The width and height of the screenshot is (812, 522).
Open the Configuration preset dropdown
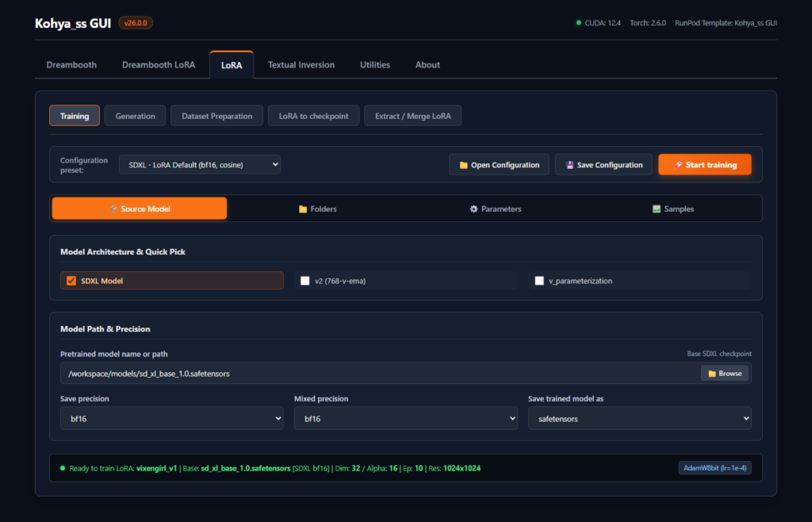(199, 165)
